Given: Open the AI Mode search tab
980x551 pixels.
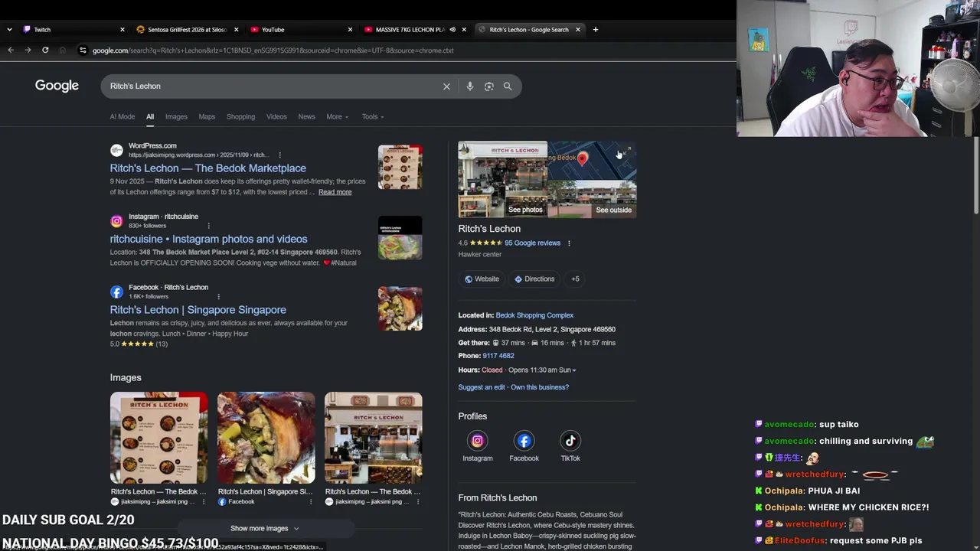Looking at the screenshot, I should (x=122, y=117).
